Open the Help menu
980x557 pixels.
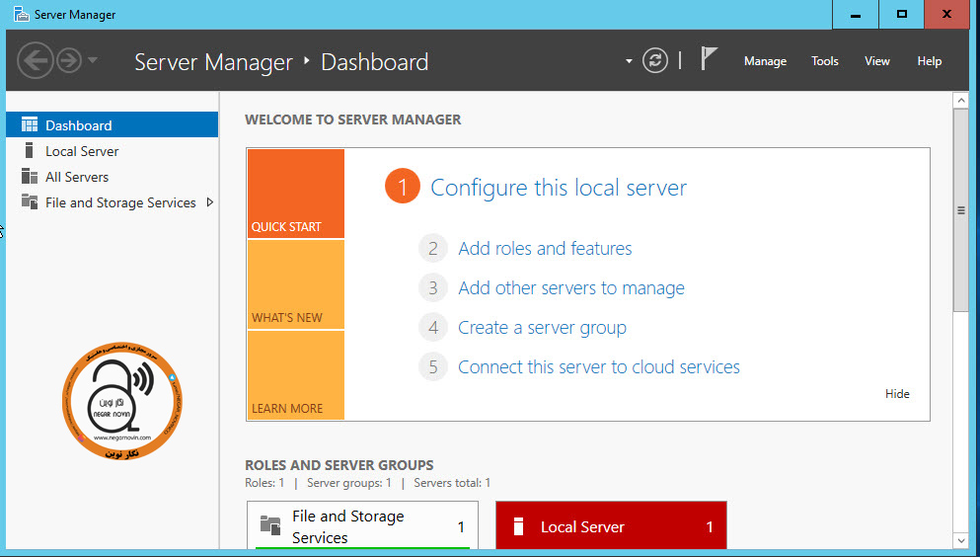[930, 61]
